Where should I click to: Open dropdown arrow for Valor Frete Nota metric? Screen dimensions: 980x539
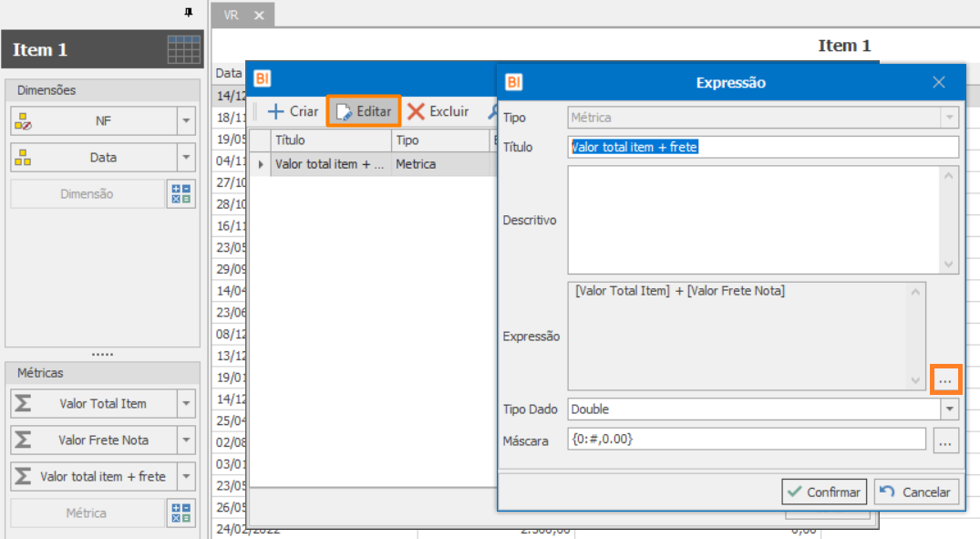[x=186, y=441]
